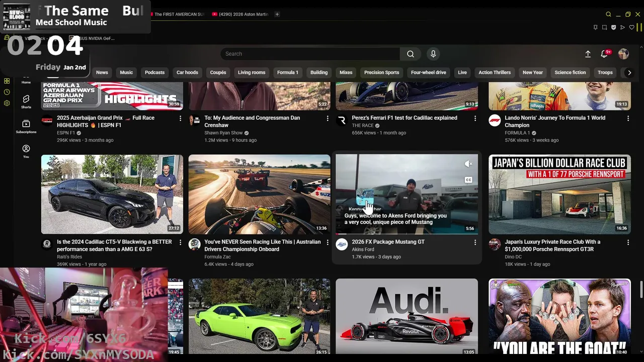Take a snapshot with the dashed-square icon
This screenshot has height=362, width=644.
tap(604, 27)
